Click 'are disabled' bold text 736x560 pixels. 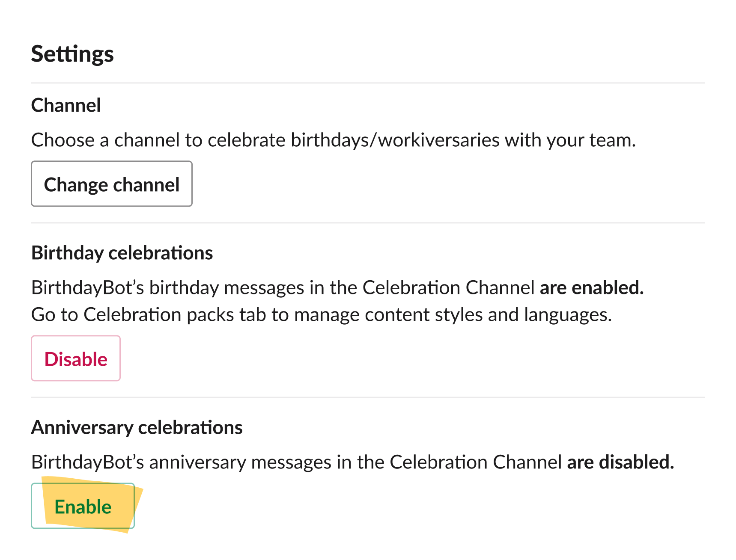click(x=621, y=462)
